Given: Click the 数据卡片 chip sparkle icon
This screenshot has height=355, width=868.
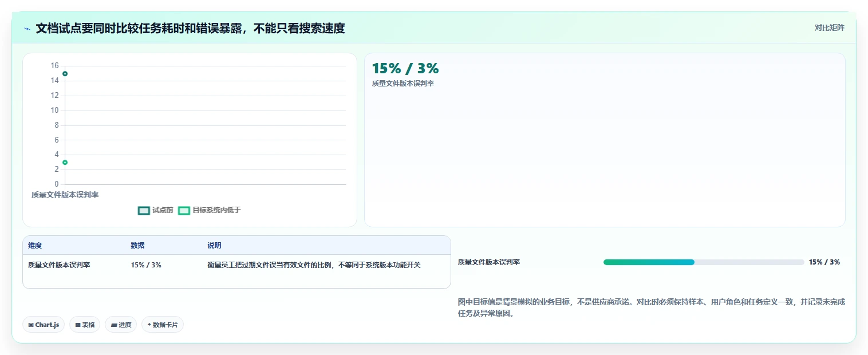Looking at the screenshot, I should pyautogui.click(x=149, y=325).
